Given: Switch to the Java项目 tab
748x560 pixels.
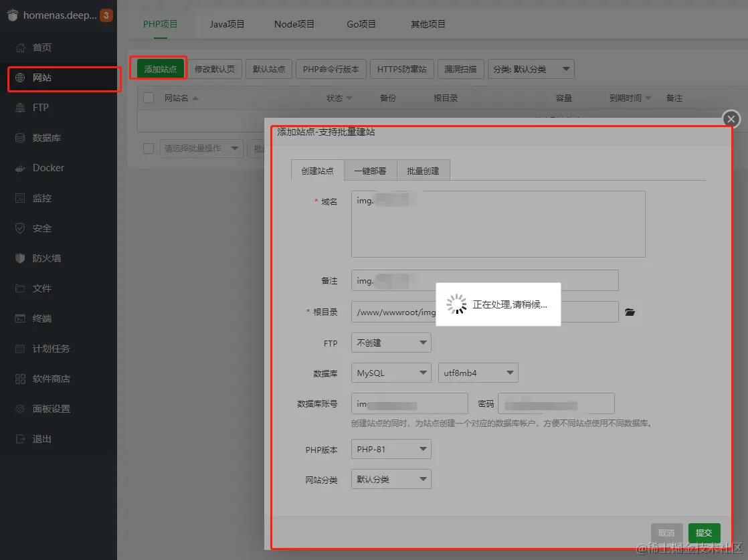Looking at the screenshot, I should coord(227,24).
